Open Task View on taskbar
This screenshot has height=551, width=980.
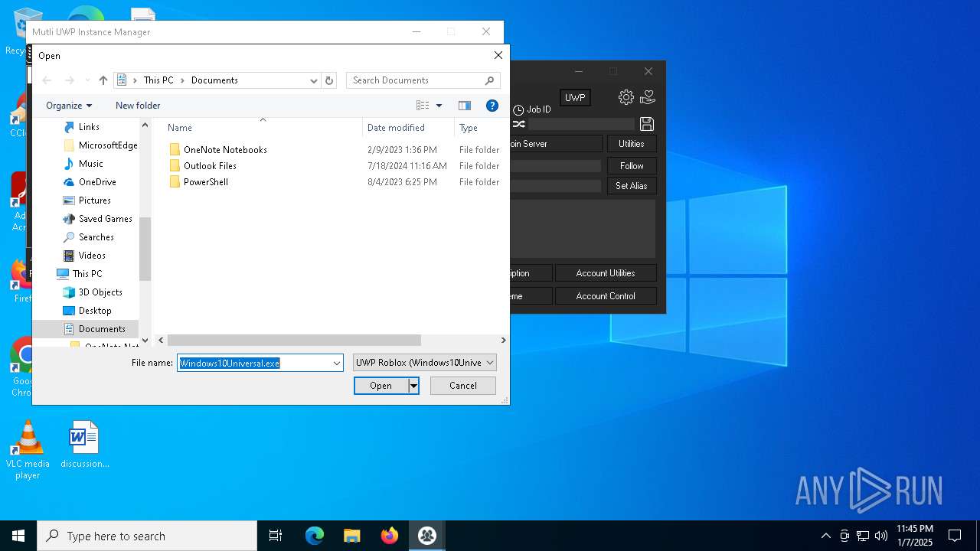pos(276,536)
